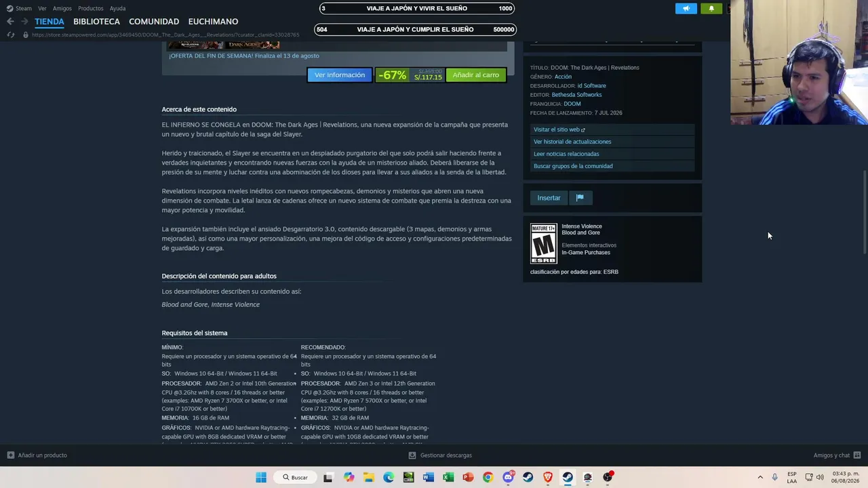Click the ESP LAA language indicator
Viewport: 868px width, 488px height.
click(792, 477)
